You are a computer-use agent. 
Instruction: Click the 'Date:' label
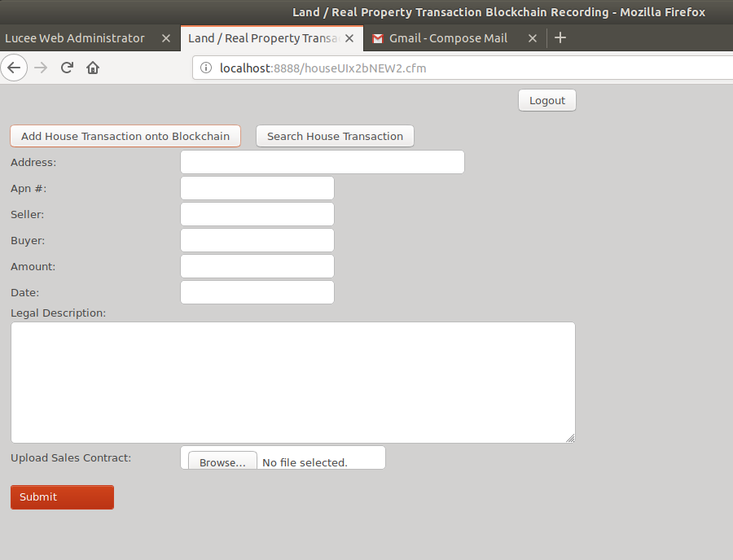(x=24, y=293)
